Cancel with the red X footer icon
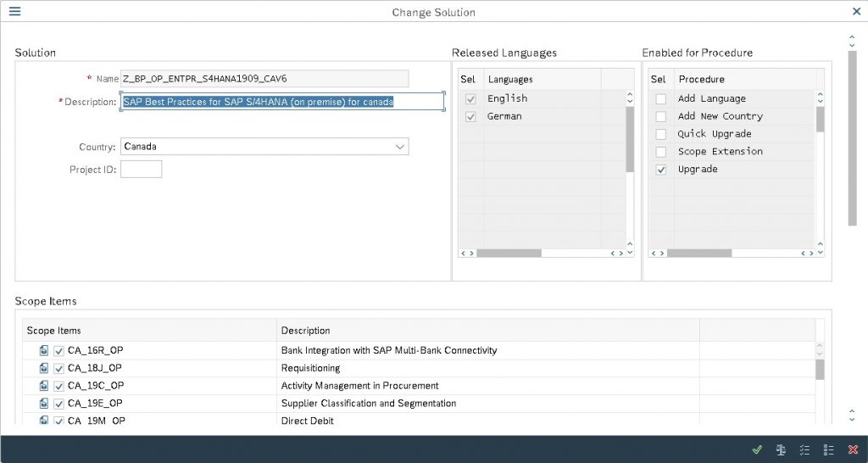 853,449
